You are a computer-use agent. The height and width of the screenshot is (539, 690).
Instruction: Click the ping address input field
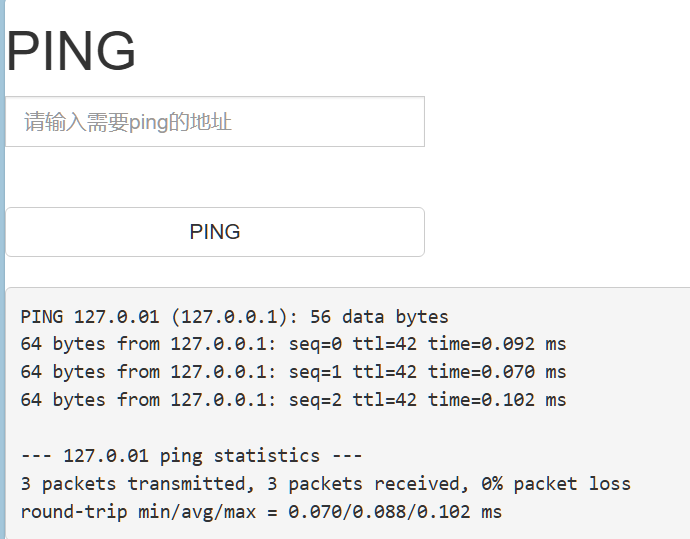tap(215, 122)
